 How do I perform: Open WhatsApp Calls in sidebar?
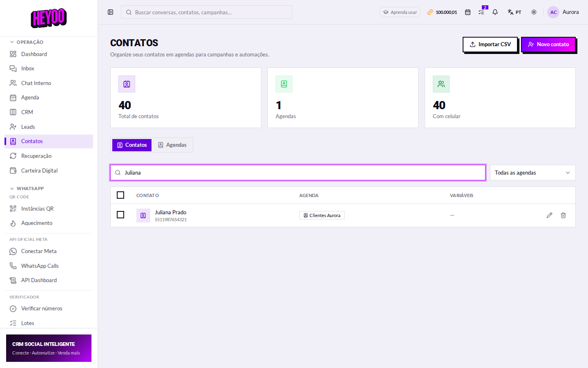49,266
